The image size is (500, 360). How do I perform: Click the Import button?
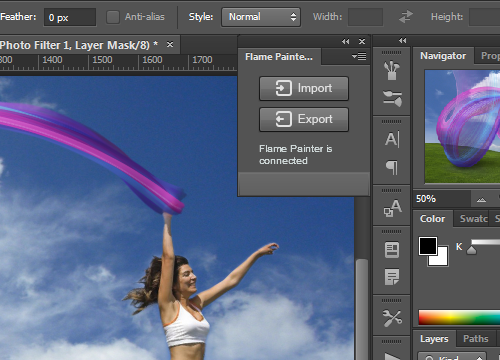(x=304, y=89)
